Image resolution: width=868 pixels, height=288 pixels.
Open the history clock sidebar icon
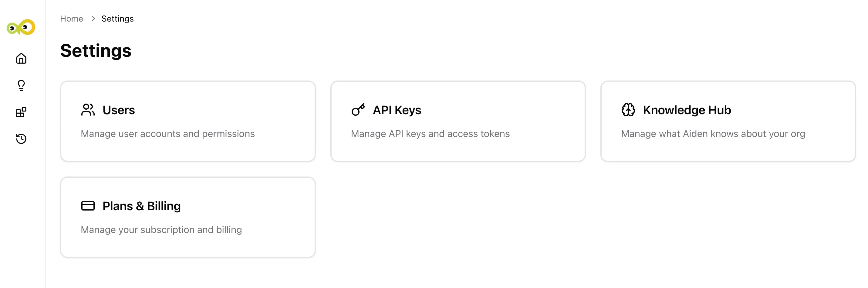pos(21,139)
